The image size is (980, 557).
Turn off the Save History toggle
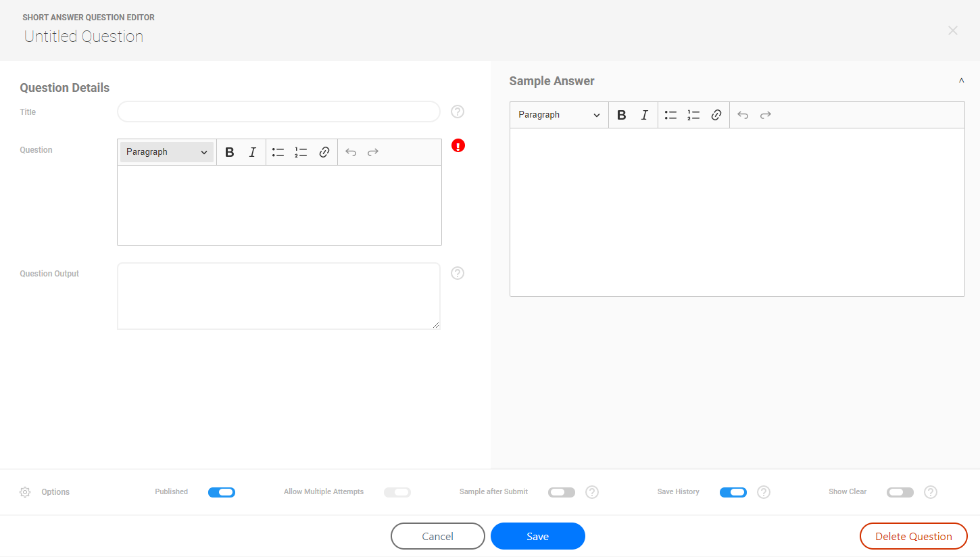[x=733, y=492]
